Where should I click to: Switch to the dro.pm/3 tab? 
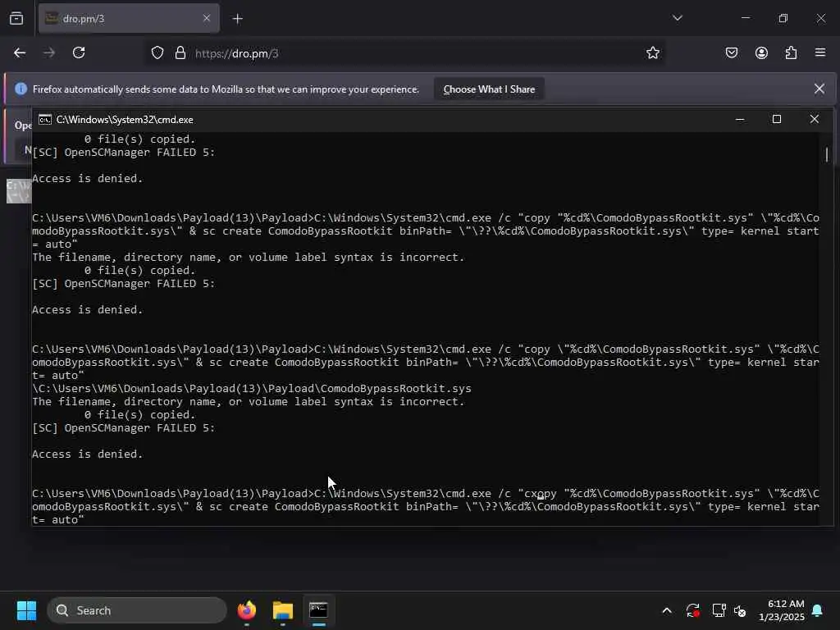(129, 19)
